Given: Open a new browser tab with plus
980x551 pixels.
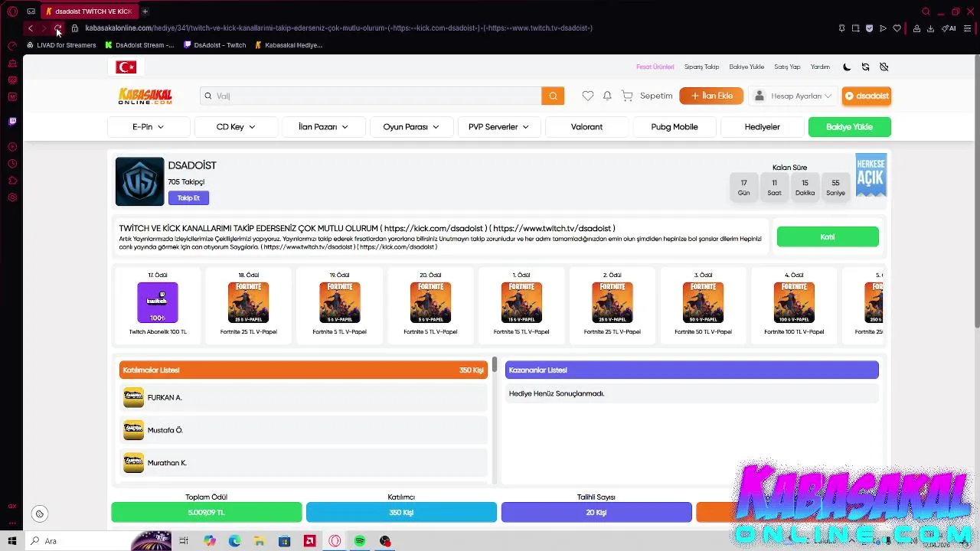Looking at the screenshot, I should coord(145,11).
